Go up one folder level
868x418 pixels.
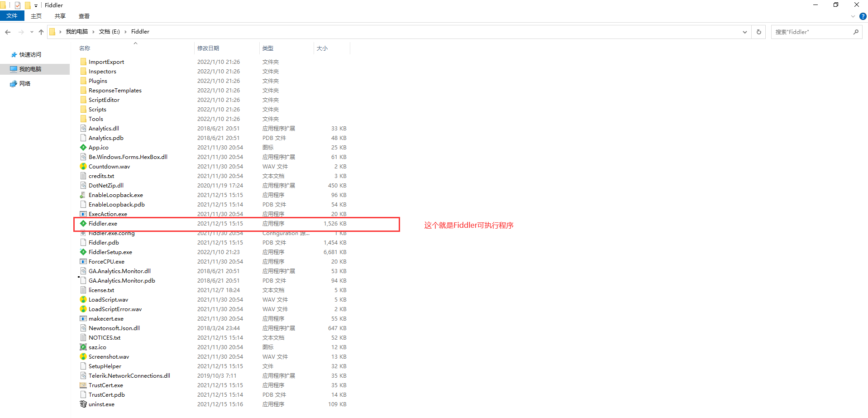point(41,32)
